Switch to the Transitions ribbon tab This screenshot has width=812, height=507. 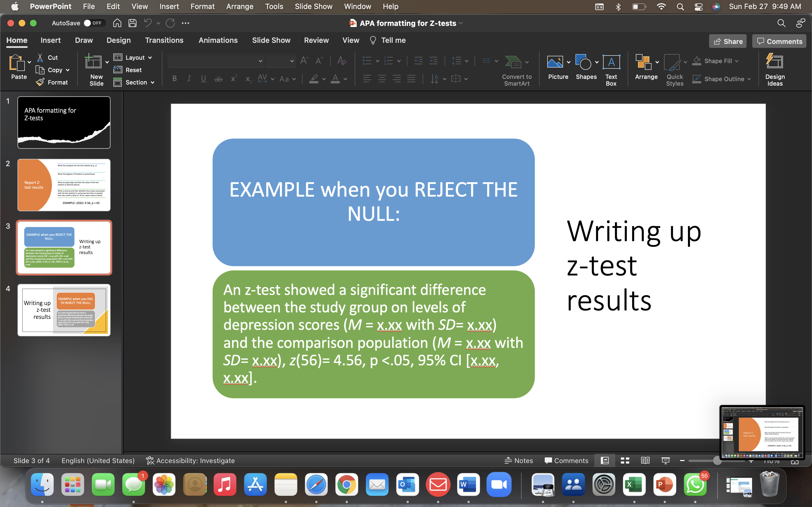pyautogui.click(x=164, y=40)
